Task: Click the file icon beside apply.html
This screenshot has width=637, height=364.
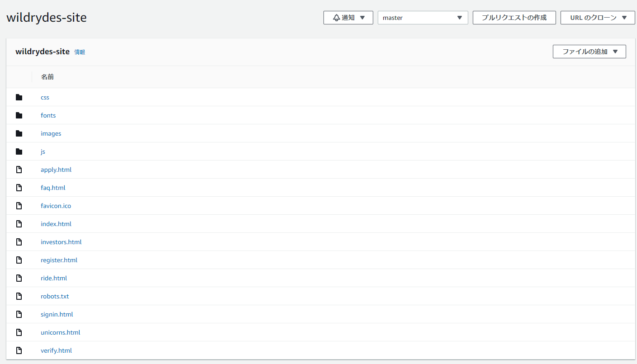Action: 19,169
